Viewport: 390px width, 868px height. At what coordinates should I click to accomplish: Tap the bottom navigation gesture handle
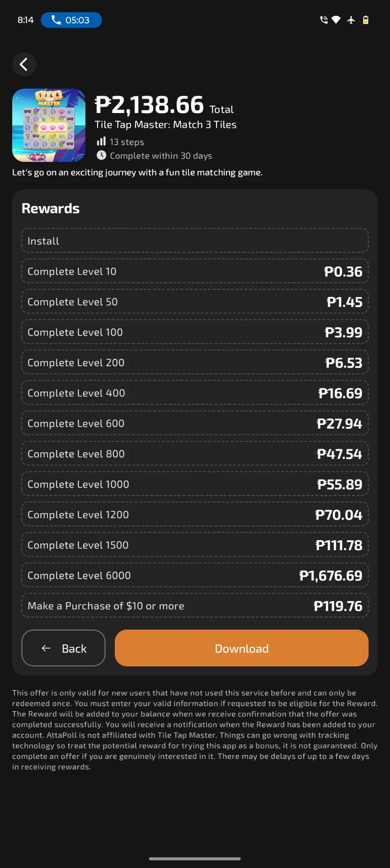pyautogui.click(x=195, y=859)
